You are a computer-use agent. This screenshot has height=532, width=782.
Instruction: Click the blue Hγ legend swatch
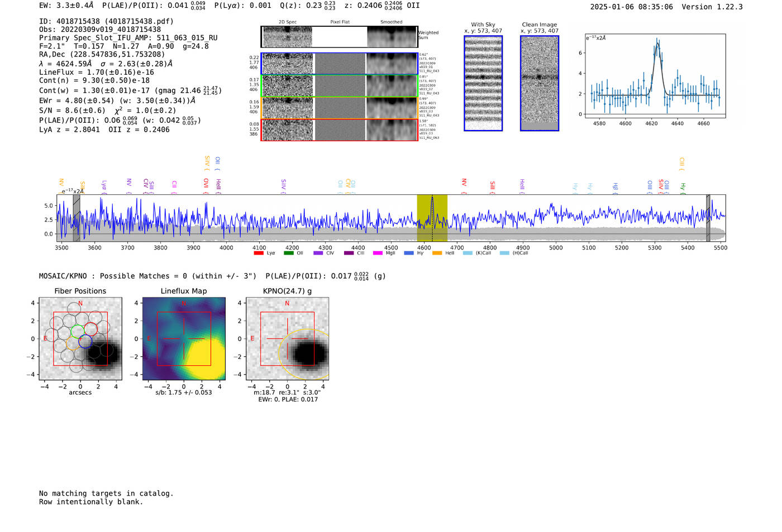coord(408,253)
